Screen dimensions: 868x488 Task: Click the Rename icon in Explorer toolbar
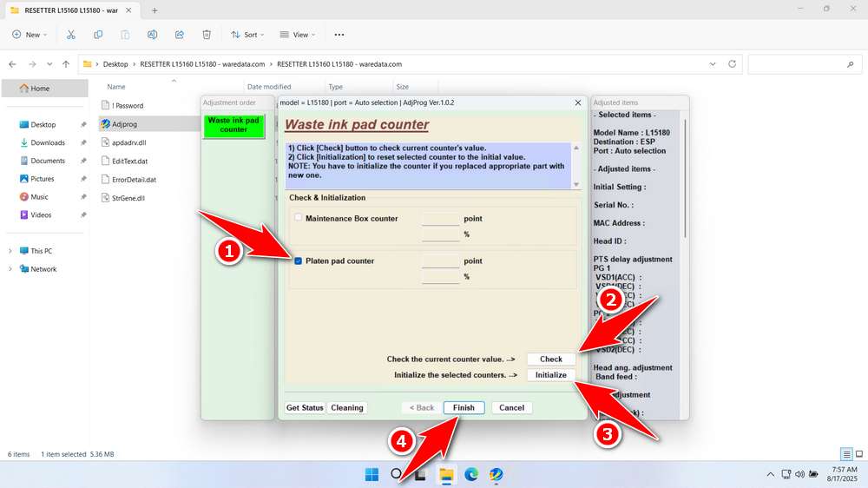click(152, 35)
